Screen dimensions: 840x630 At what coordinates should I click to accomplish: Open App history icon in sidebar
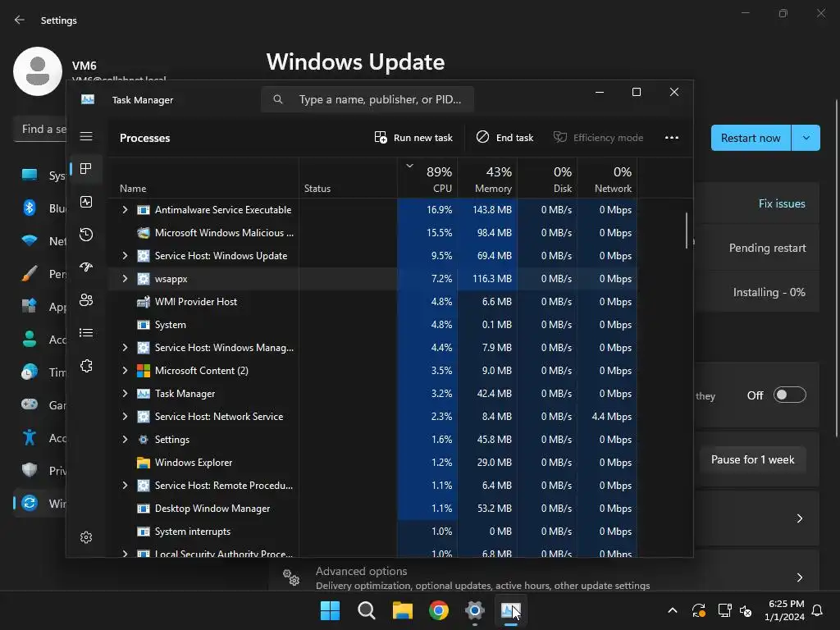[85, 235]
